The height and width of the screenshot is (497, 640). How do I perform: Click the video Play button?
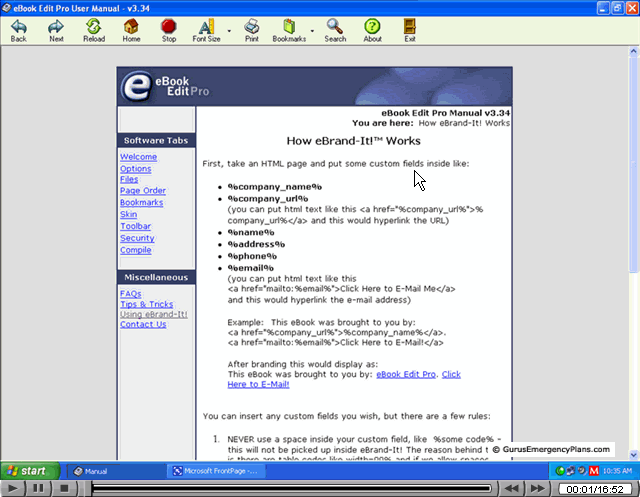click(12, 488)
